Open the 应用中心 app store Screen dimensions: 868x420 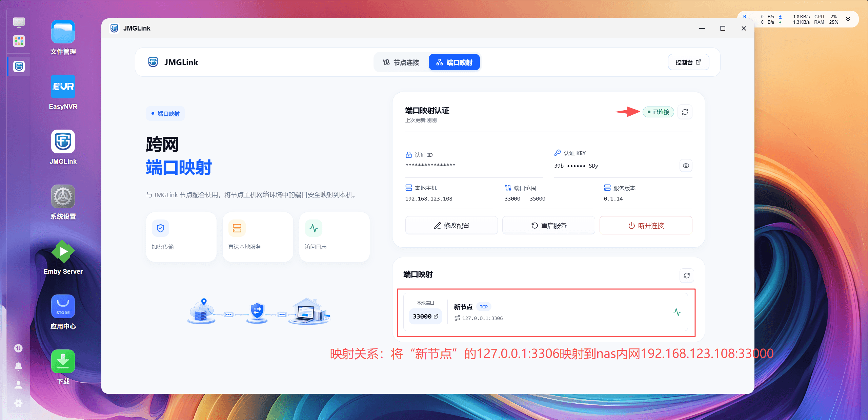tap(63, 307)
